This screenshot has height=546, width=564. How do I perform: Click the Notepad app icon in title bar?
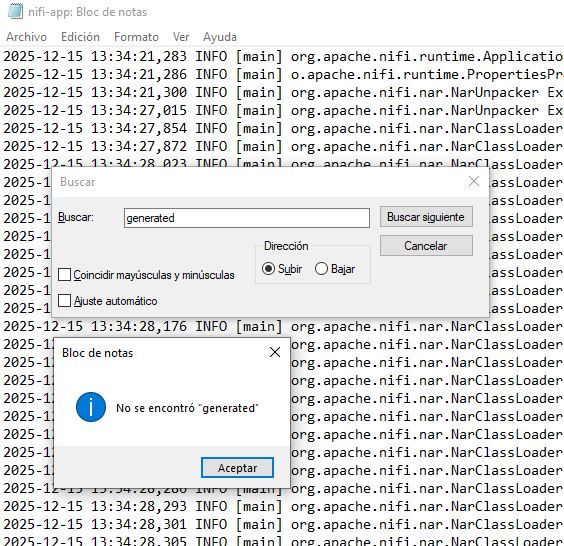coord(15,12)
